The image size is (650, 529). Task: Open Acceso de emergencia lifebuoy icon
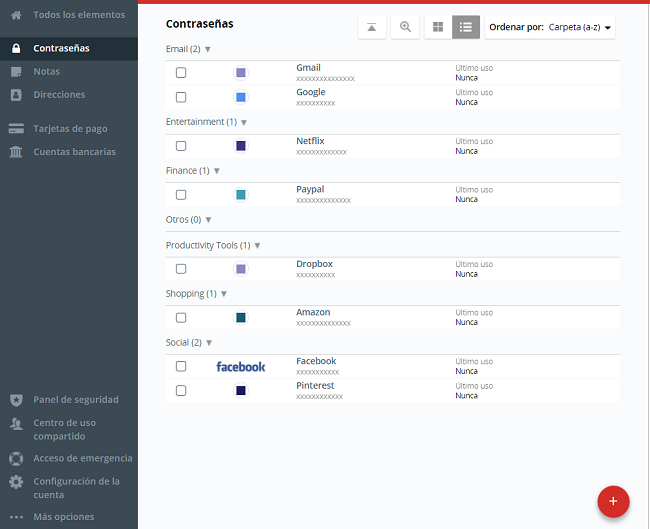pos(16,458)
